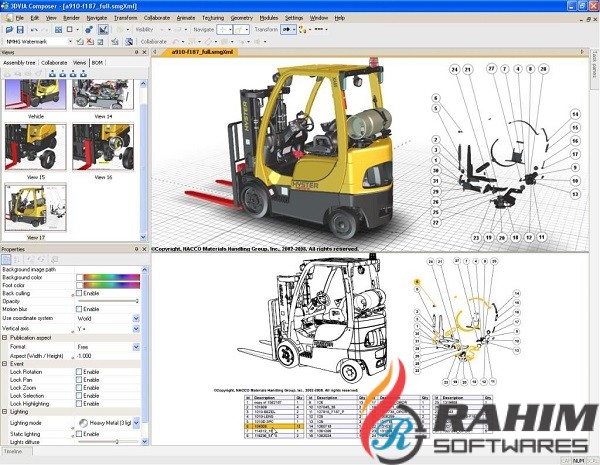The height and width of the screenshot is (465, 600).
Task: Click the create style icon next to NMHG Watermark
Action: point(80,41)
